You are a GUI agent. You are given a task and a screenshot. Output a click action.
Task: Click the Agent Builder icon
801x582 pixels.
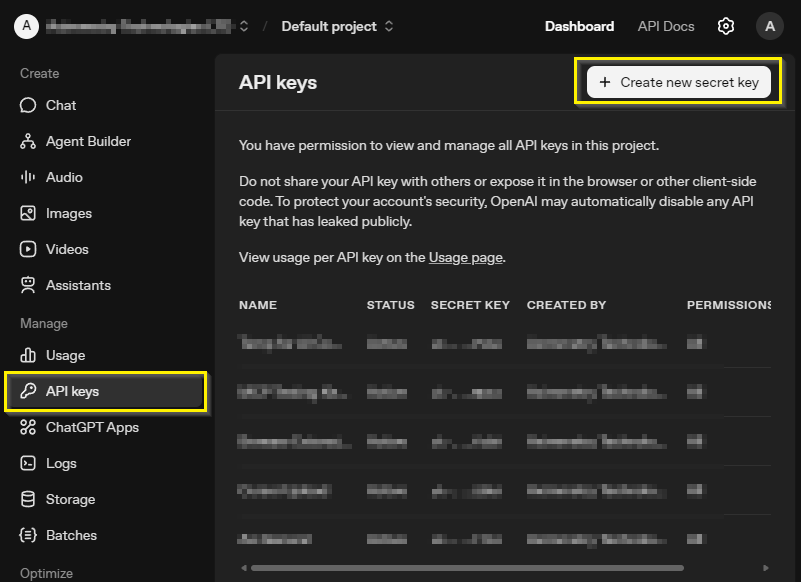tap(28, 141)
